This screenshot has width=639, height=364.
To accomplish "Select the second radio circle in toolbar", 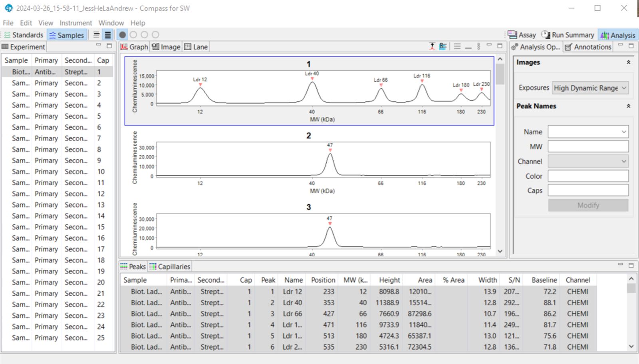I will (x=133, y=35).
